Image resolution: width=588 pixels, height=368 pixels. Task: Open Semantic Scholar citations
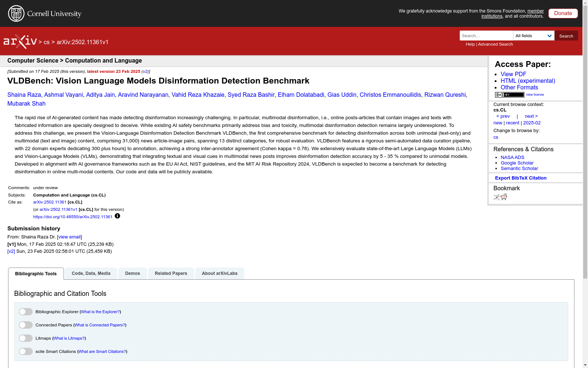(x=519, y=168)
